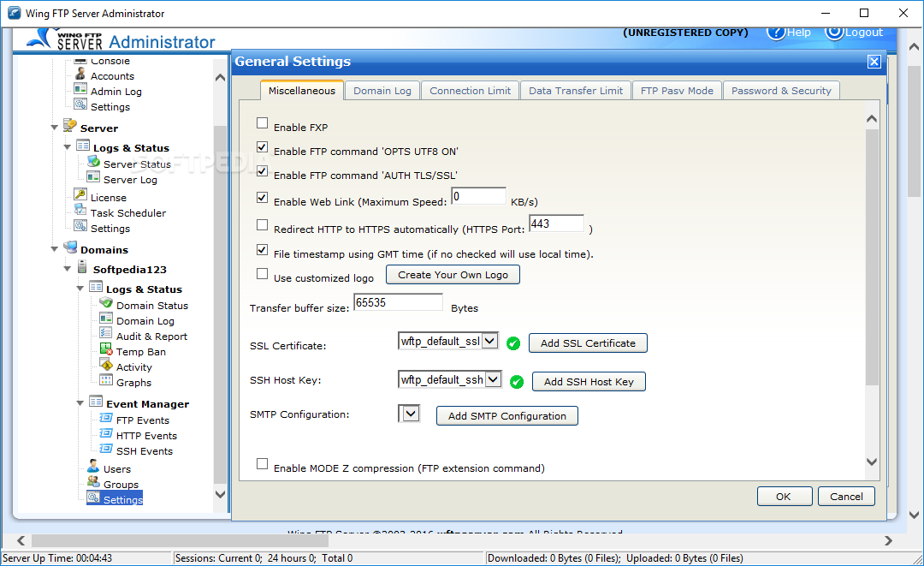Click the green check beside SSH Host Key
This screenshot has width=924, height=566.
(517, 382)
